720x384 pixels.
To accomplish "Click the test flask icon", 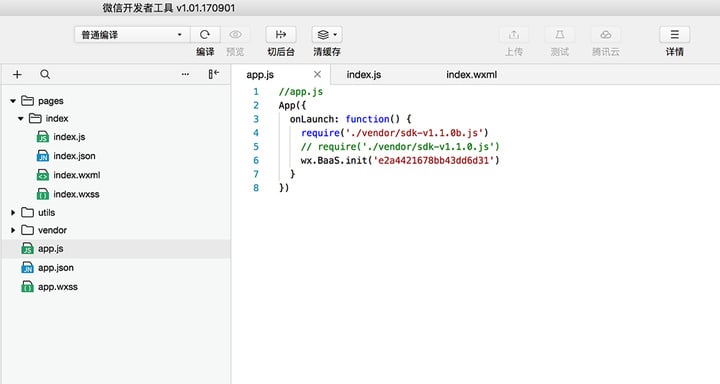I will 560,34.
